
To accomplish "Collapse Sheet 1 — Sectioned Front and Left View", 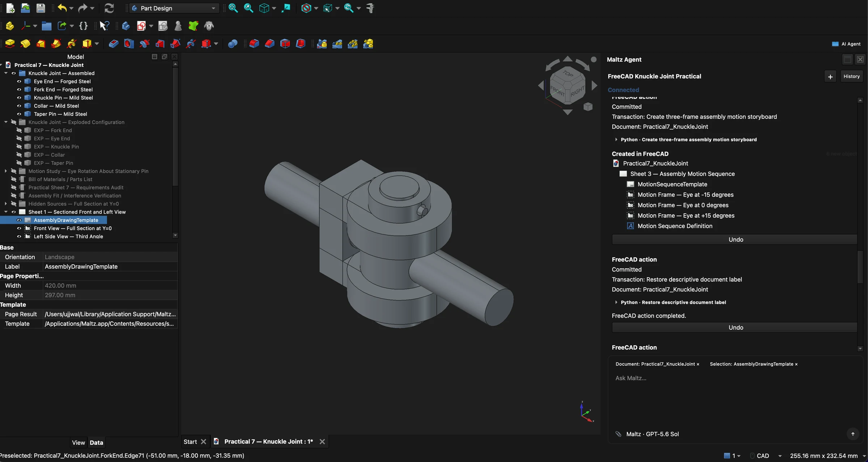I will click(x=6, y=212).
